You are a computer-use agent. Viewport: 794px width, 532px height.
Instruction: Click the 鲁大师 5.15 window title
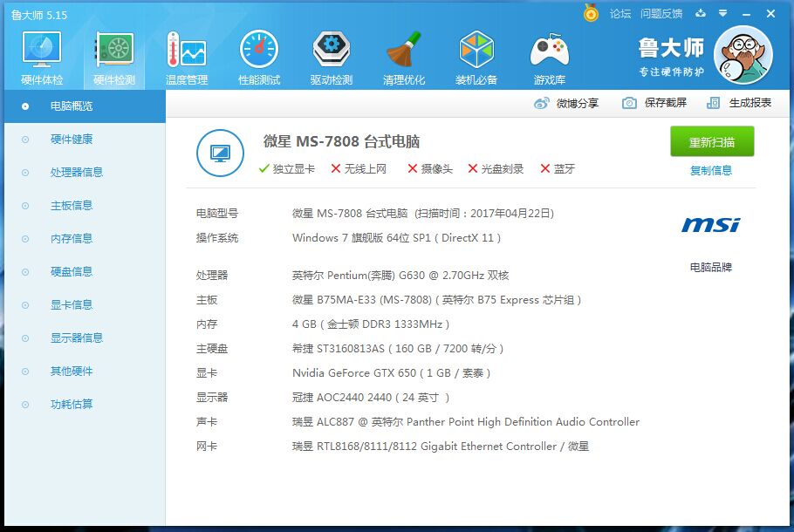pos(39,15)
